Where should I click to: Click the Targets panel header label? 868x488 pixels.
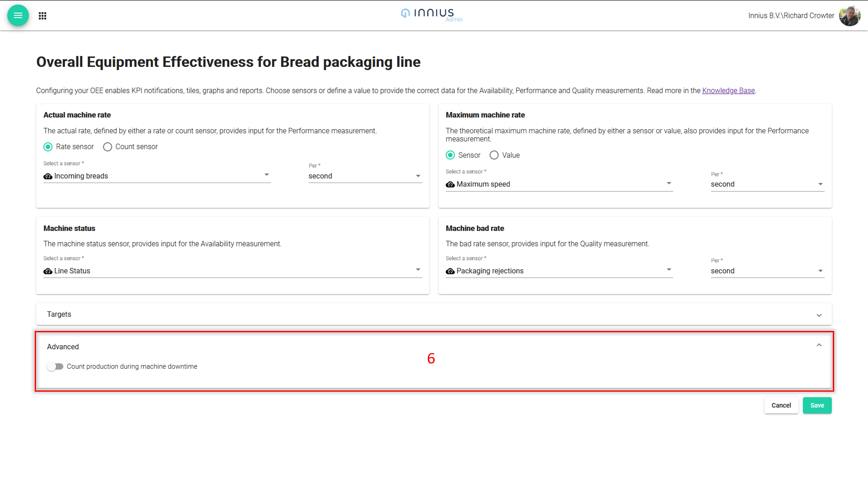tap(59, 314)
